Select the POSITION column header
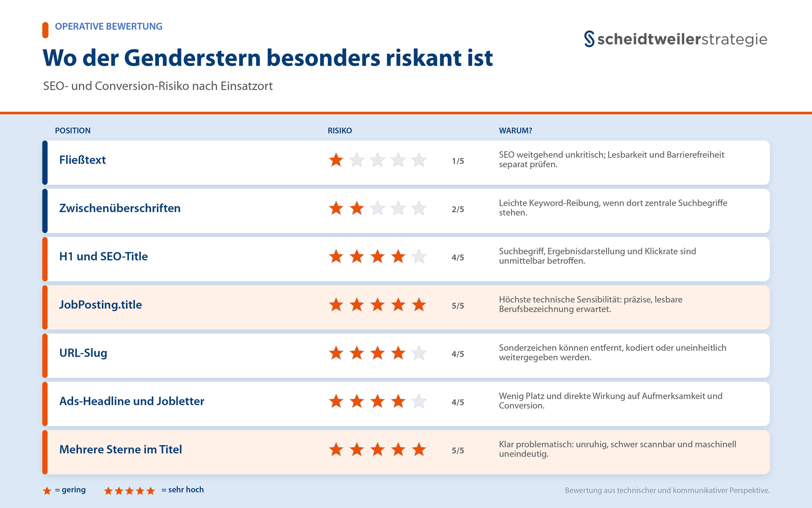The image size is (812, 508). pos(73,130)
